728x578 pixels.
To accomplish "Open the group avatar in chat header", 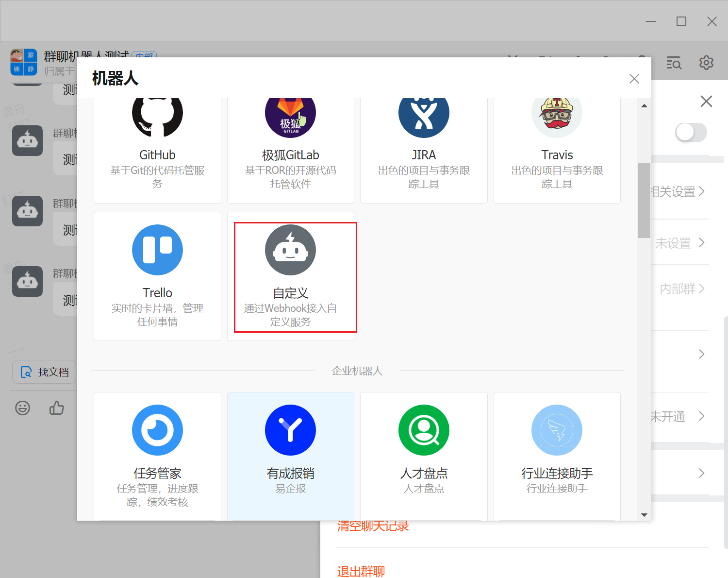I will [24, 62].
